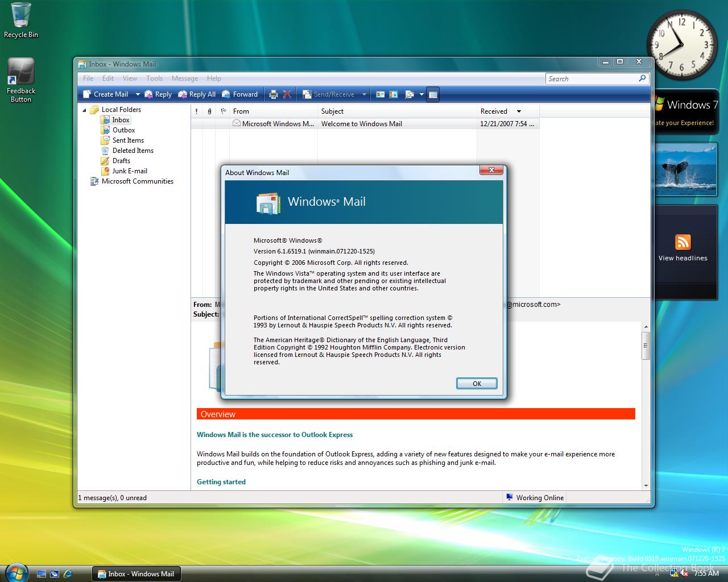Click the Windows Mail logo in the About dialog
This screenshot has width=728, height=582.
click(268, 203)
